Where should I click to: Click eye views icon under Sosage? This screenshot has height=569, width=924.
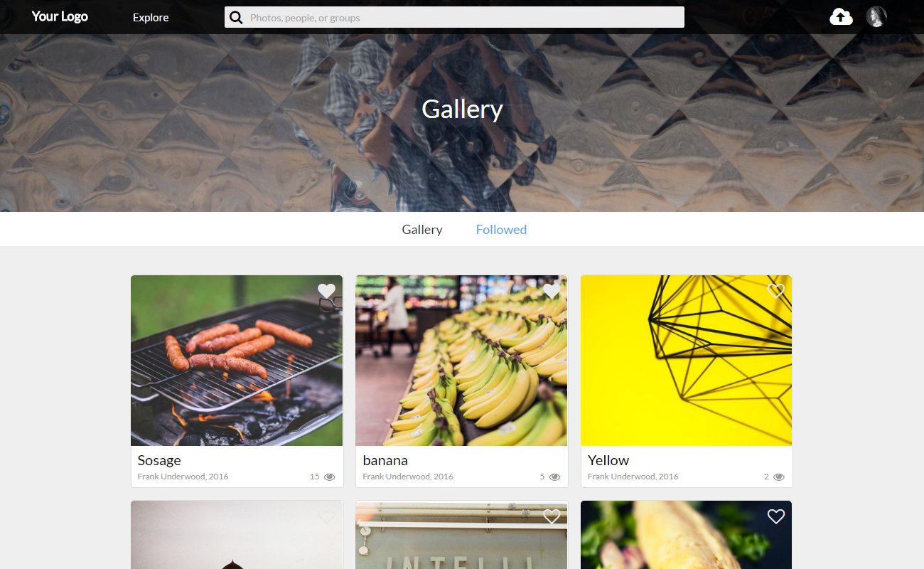point(329,477)
